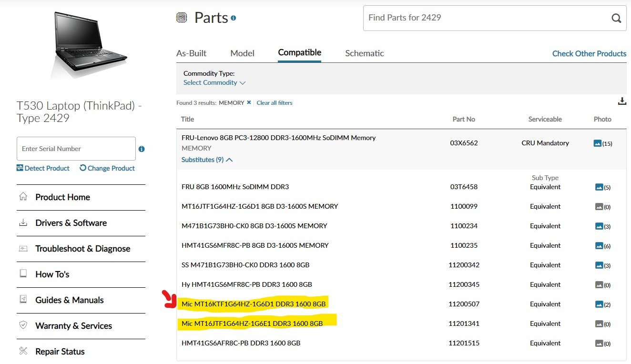Viewport: 631px width, 364px height.
Task: Open Drivers & Software in the sidebar
Action: click(71, 223)
